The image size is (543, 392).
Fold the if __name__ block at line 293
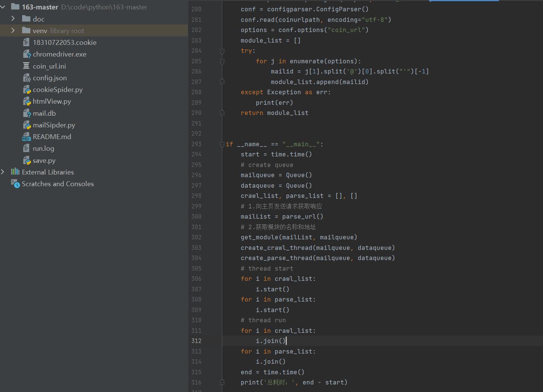pos(222,144)
